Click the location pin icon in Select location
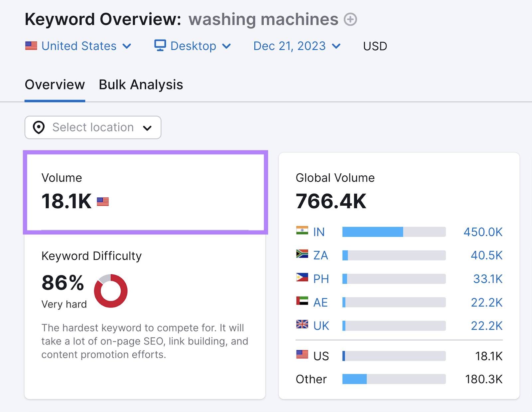Screen dimensions: 532x412 tap(39, 127)
